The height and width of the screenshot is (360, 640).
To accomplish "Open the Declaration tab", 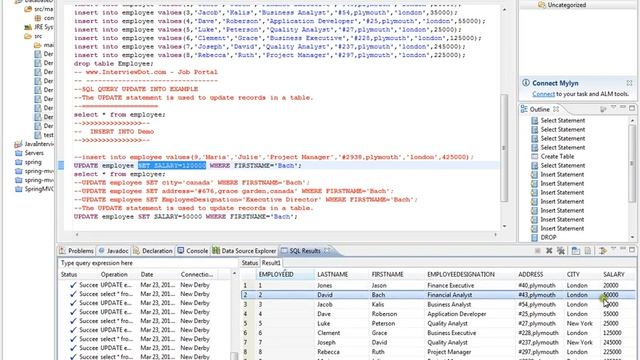I will (x=153, y=251).
